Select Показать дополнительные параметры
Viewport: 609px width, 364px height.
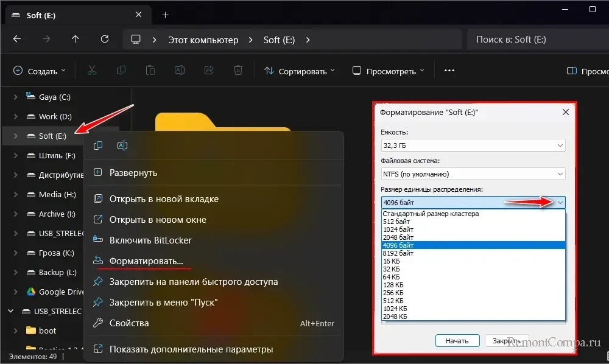(x=214, y=349)
